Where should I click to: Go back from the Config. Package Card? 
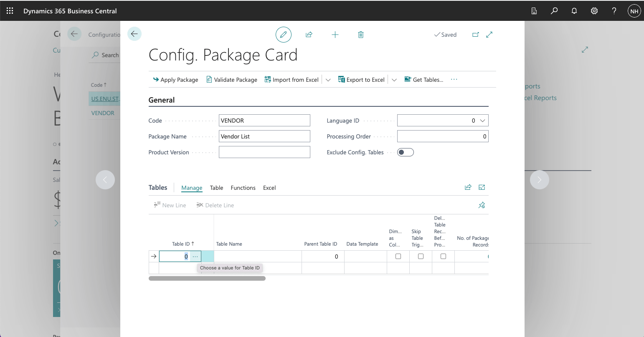[x=134, y=34]
